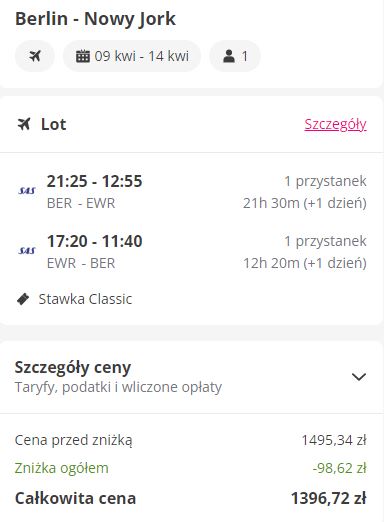Screen dimensions: 384x522
Task: Click the calendar icon in the date chip
Action: pyautogui.click(x=83, y=56)
